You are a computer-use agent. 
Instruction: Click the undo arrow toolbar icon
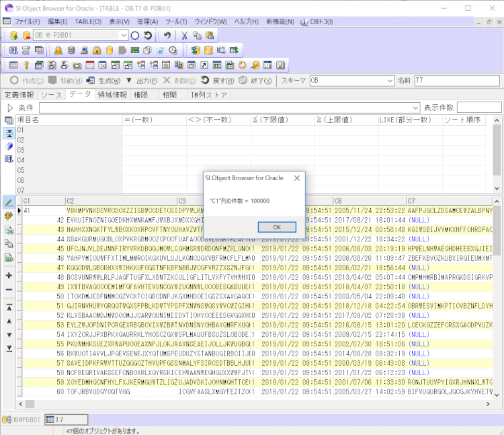167,35
